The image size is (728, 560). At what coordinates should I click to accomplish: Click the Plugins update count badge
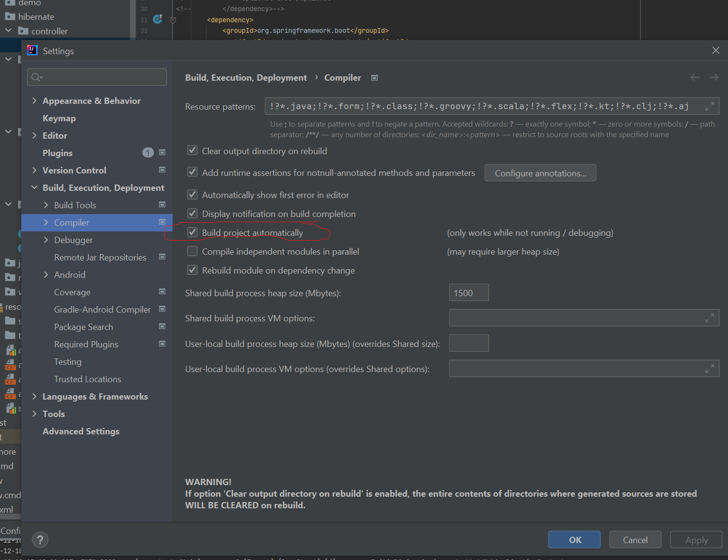148,153
